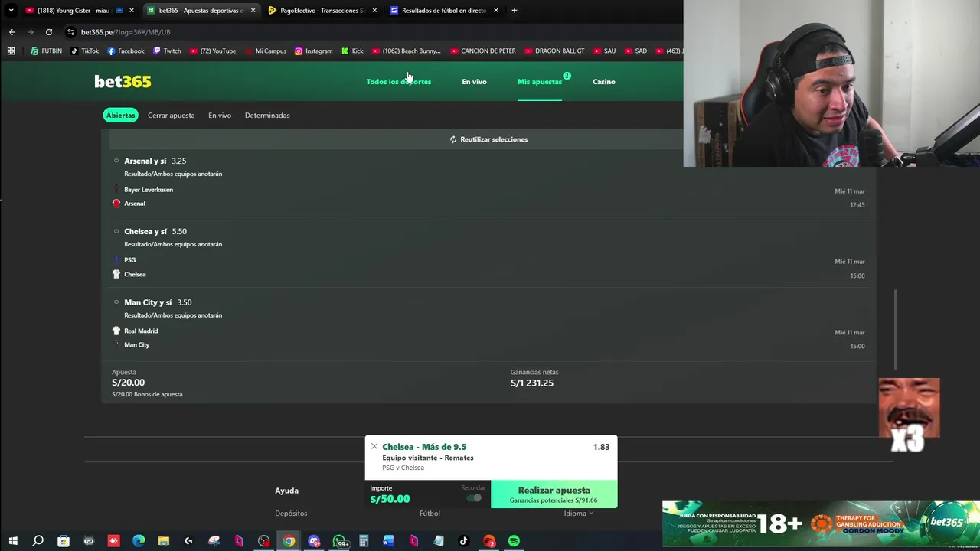Click the site information icon in address bar
Viewport: 980px width, 551px height.
[x=70, y=32]
